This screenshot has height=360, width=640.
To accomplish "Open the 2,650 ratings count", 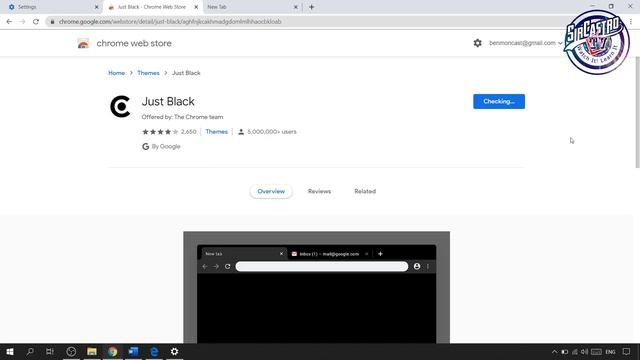I will 189,131.
